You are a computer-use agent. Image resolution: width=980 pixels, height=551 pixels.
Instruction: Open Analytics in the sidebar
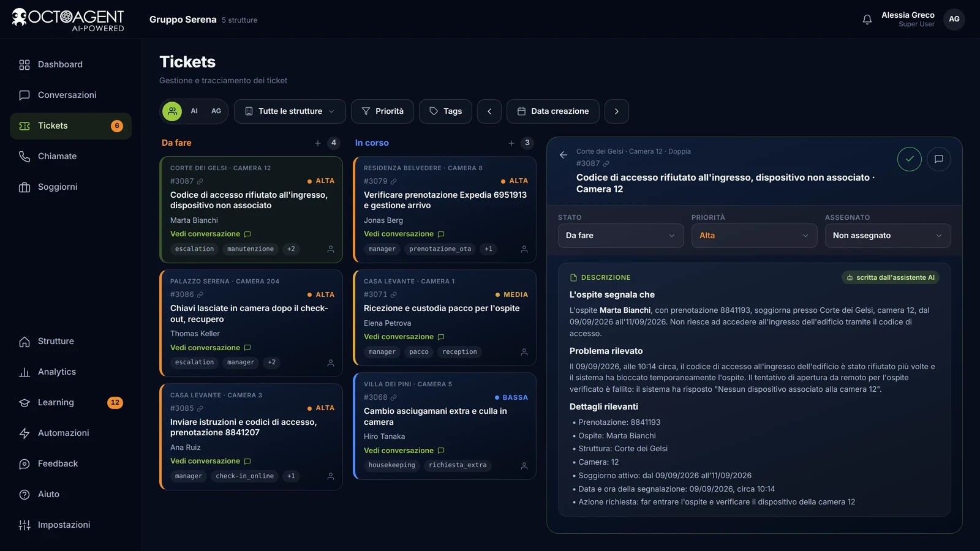pyautogui.click(x=70, y=372)
